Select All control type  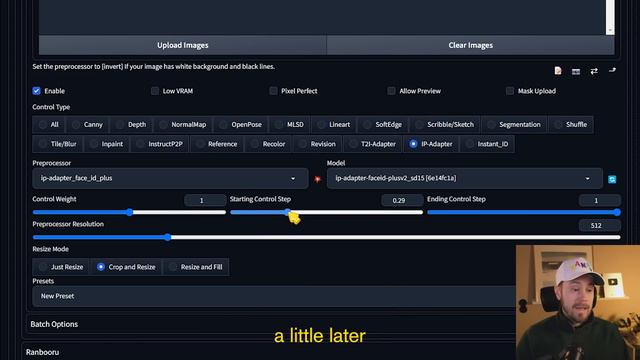[x=49, y=124]
